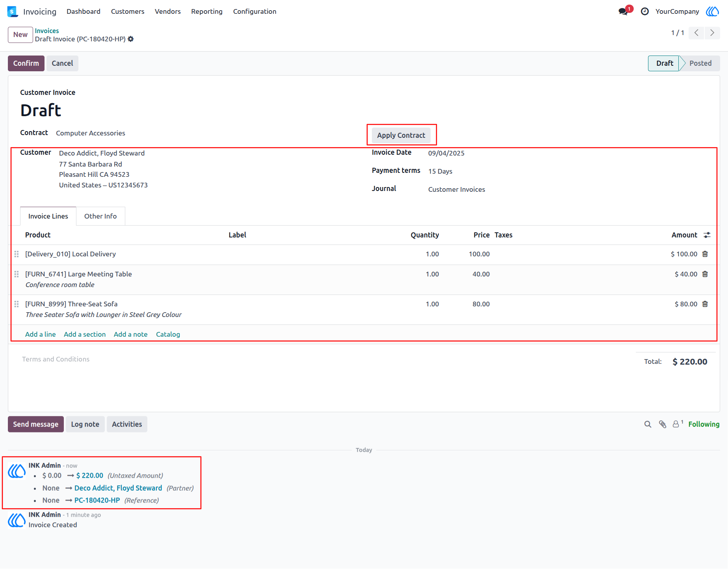Open the product Catalog link
Image resolution: width=728 pixels, height=569 pixels.
(x=168, y=334)
